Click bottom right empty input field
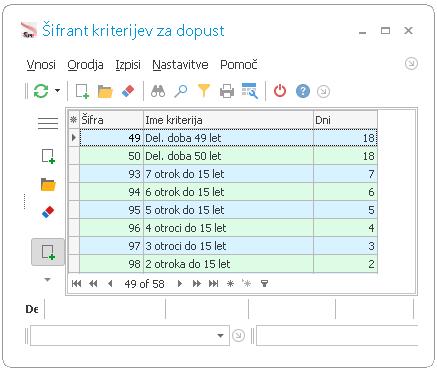 click(337, 336)
